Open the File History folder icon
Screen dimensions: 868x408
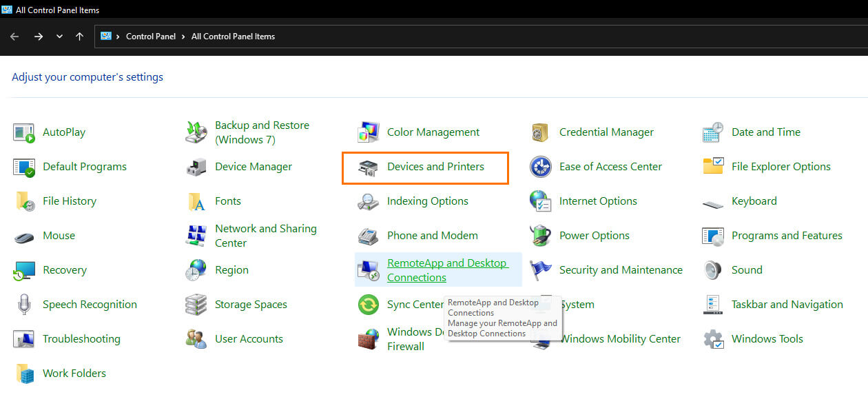pyautogui.click(x=24, y=201)
